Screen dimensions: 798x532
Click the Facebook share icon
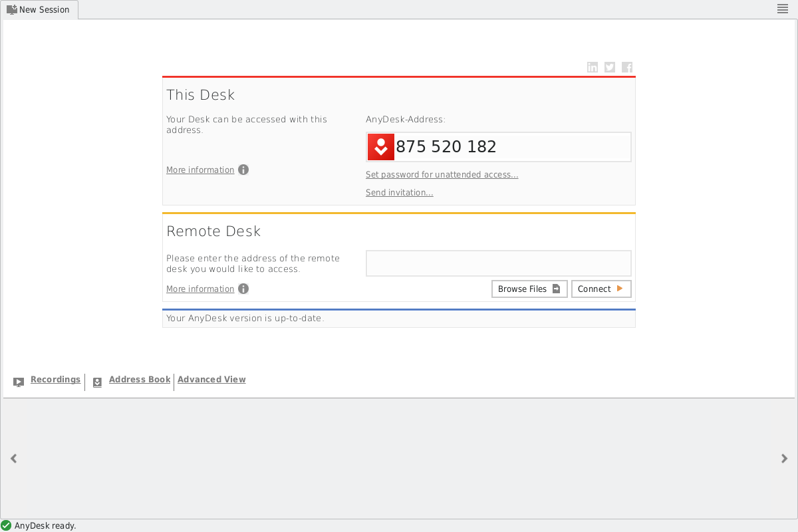tap(627, 67)
